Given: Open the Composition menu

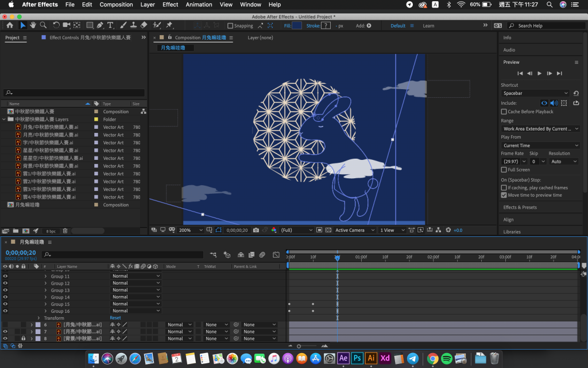Looking at the screenshot, I should [x=116, y=5].
